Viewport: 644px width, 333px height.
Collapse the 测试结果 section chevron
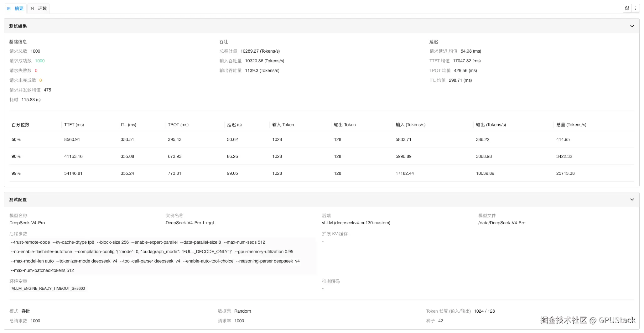point(632,26)
